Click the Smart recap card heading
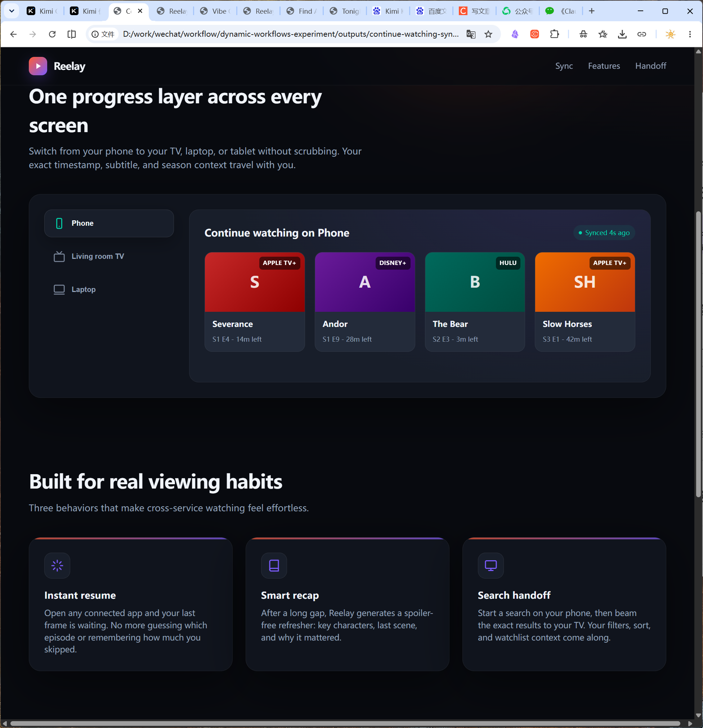Screen dimensions: 703x728 pyautogui.click(x=290, y=595)
